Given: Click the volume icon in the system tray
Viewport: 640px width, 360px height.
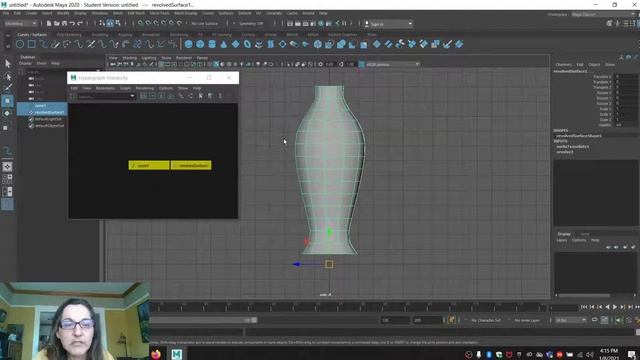Looking at the screenshot, I should pos(589,355).
